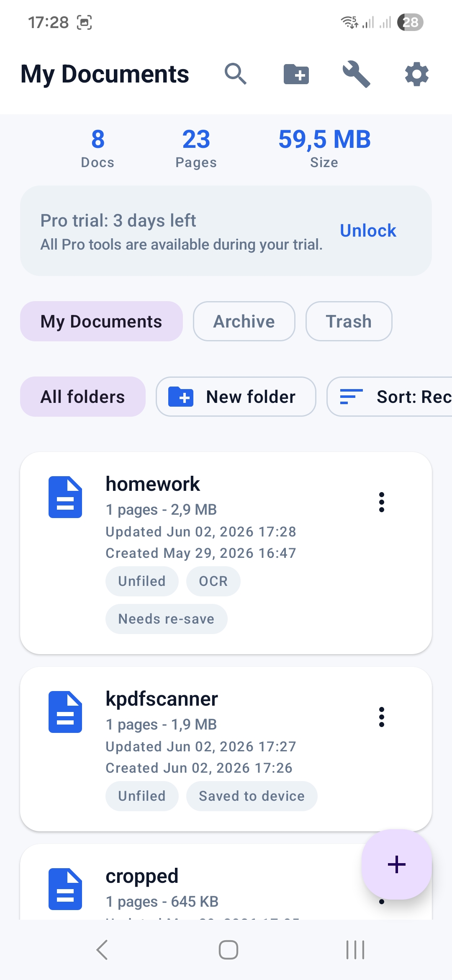
Task: Tap "1 pages - 2,9 MB" text
Action: (x=161, y=510)
